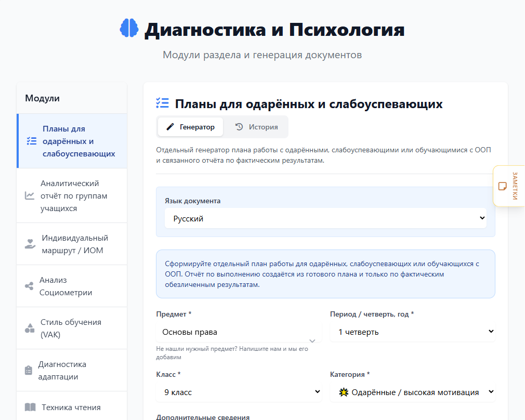
Task: Open the Диагностика адаптации module
Action: [x=72, y=370]
